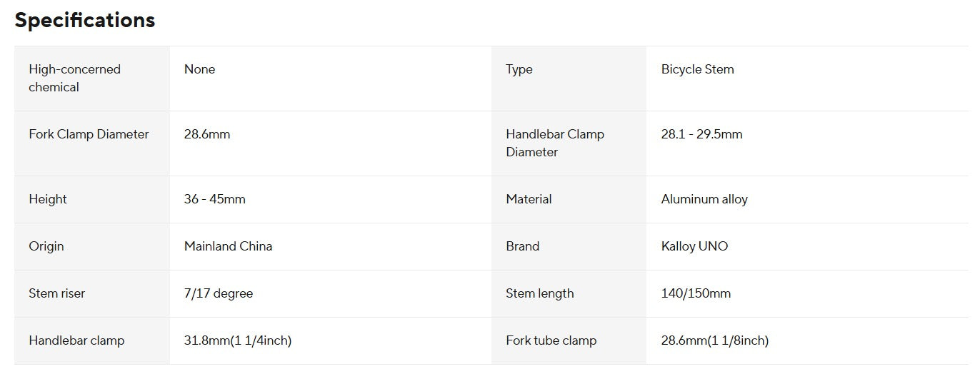Select the Mainland China value
This screenshot has height=379, width=980.
click(x=228, y=246)
